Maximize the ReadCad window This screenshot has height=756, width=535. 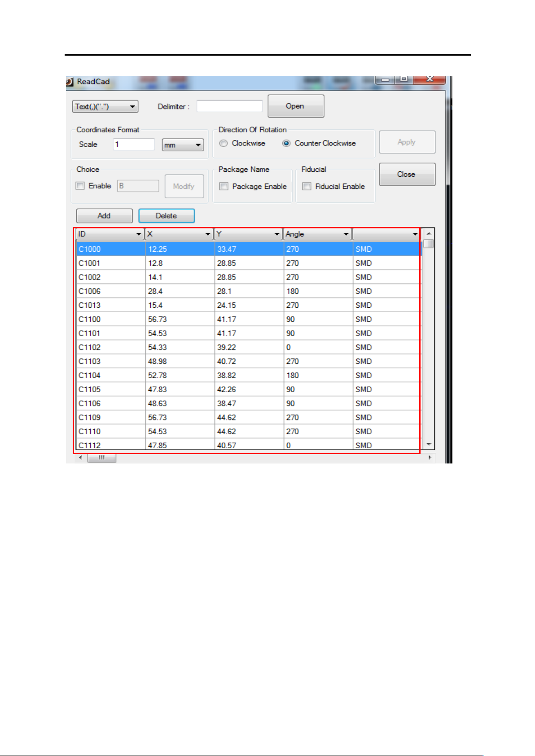pos(404,79)
